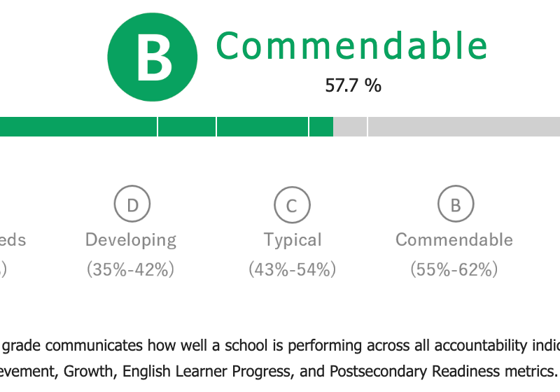This screenshot has width=560, height=392.
Task: Click the last small green bar segment
Action: tap(321, 127)
